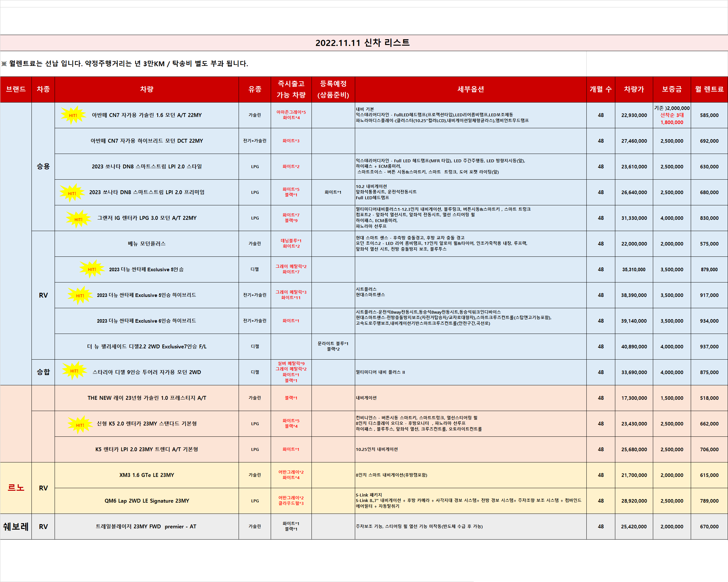Select the 베뉴 모던플러스 vehicle cell
Image resolution: width=728 pixels, height=582 pixels.
[x=147, y=244]
